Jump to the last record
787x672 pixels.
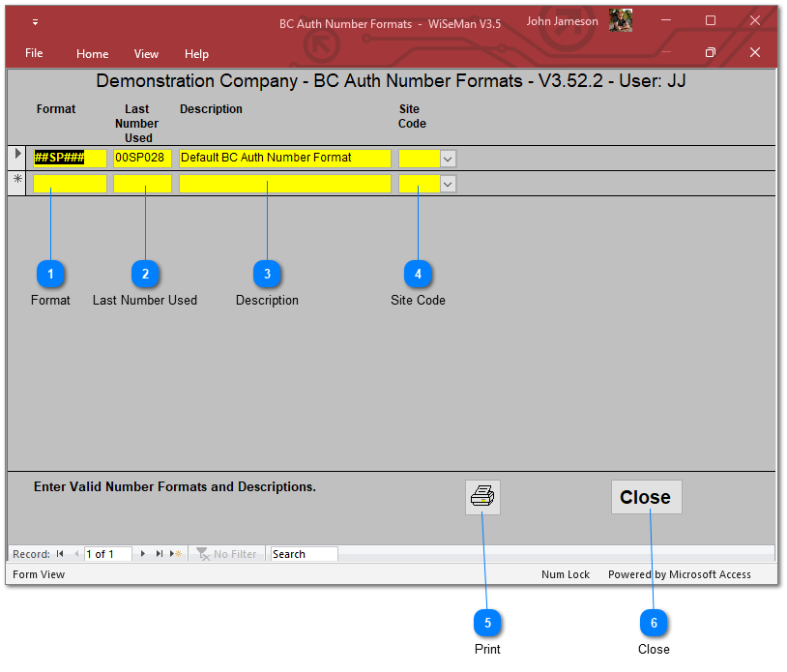(159, 554)
